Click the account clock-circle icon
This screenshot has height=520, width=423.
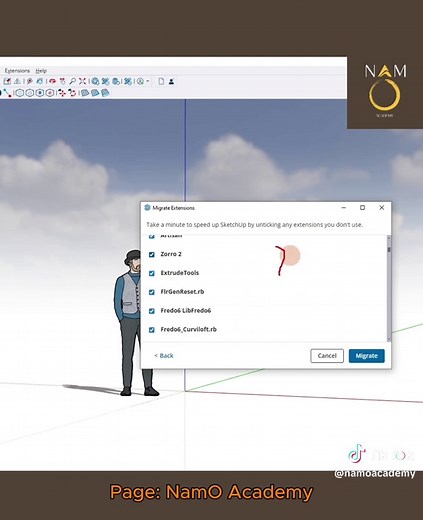(140, 81)
